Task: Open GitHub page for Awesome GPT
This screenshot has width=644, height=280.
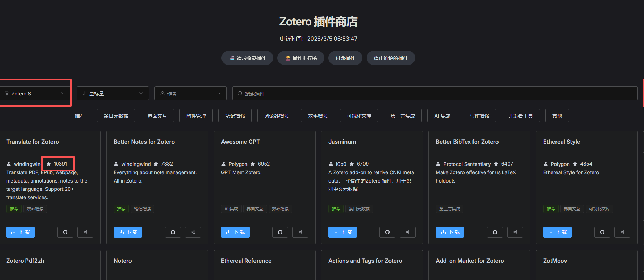Action: pos(280,232)
